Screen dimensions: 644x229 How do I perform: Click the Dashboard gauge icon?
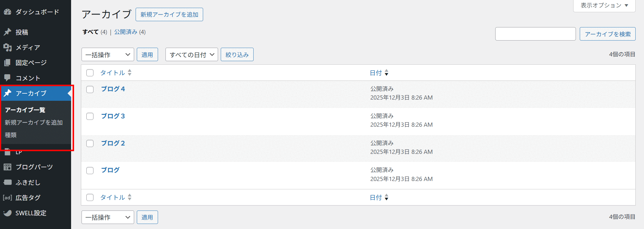[x=7, y=12]
